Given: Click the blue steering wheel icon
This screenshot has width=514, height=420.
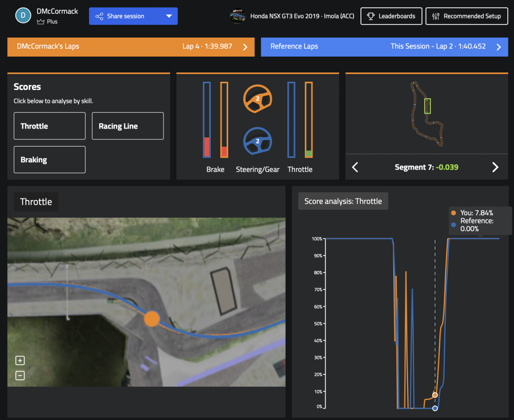Looking at the screenshot, I should click(x=258, y=141).
